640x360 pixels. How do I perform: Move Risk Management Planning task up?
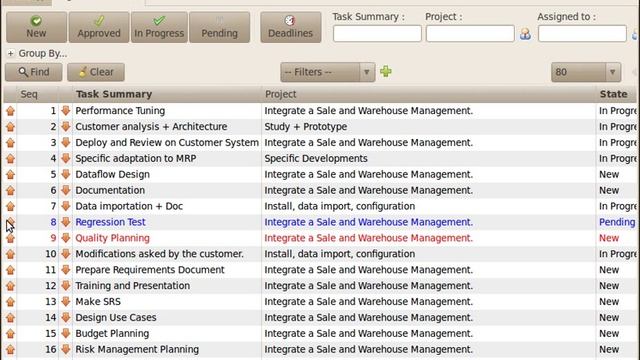(x=10, y=350)
